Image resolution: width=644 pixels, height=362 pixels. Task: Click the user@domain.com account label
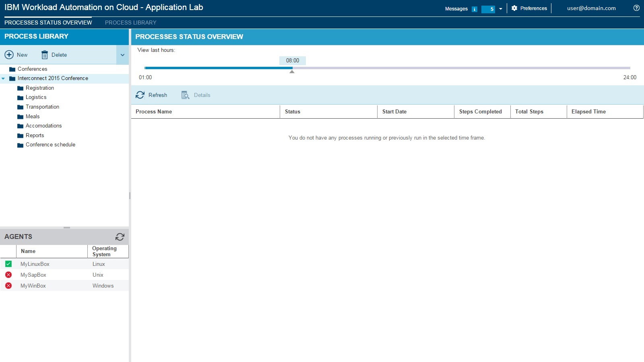[591, 8]
